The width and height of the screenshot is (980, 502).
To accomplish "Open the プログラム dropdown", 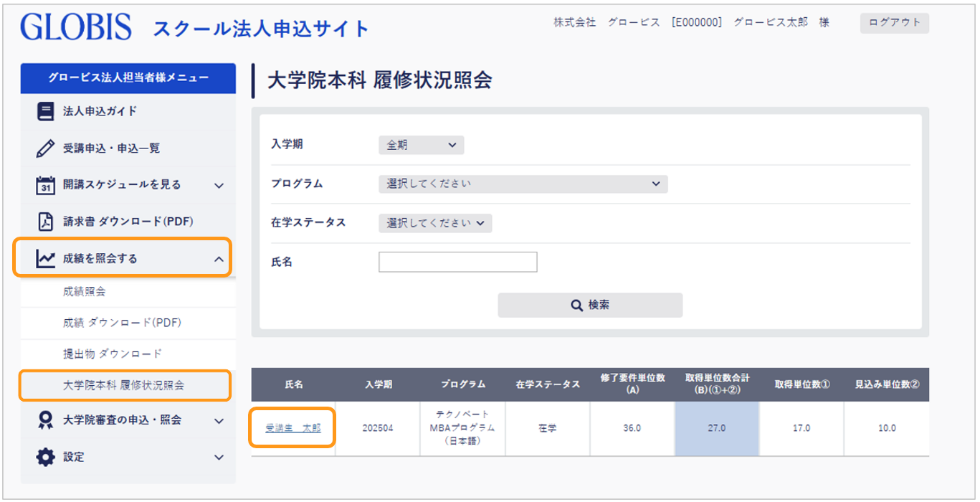I will point(523,184).
